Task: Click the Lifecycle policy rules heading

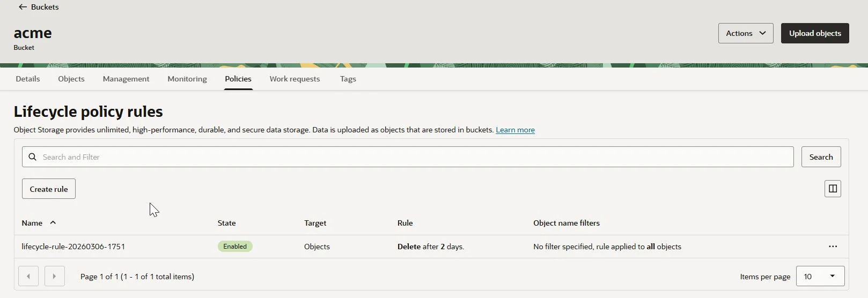Action: (89, 111)
